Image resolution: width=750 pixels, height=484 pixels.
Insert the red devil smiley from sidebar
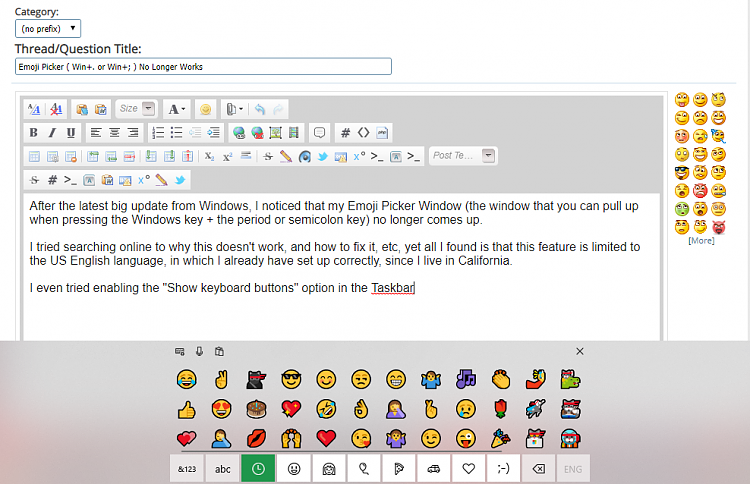click(719, 227)
